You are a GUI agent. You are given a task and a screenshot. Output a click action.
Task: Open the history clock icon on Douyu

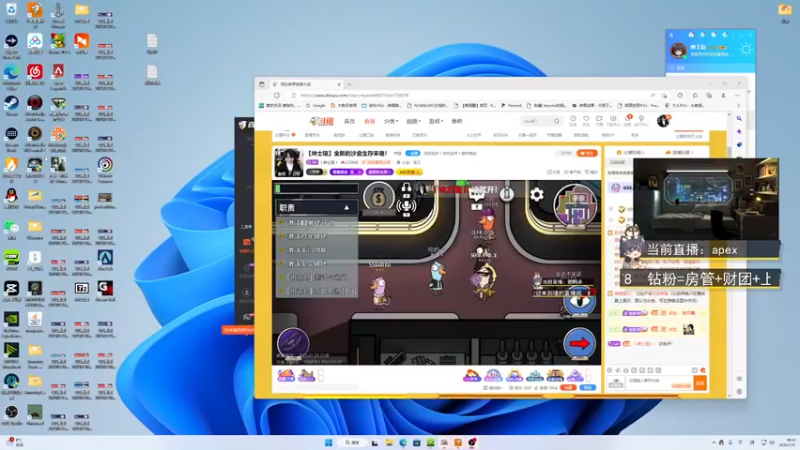click(x=573, y=119)
